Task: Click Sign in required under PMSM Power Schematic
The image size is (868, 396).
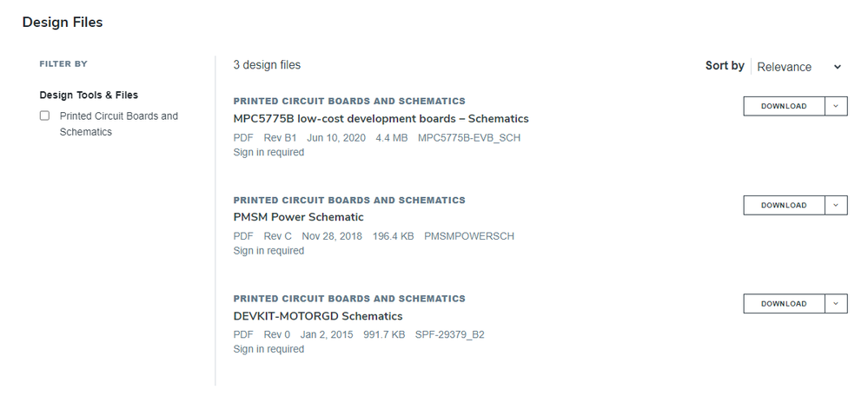Action: [268, 251]
